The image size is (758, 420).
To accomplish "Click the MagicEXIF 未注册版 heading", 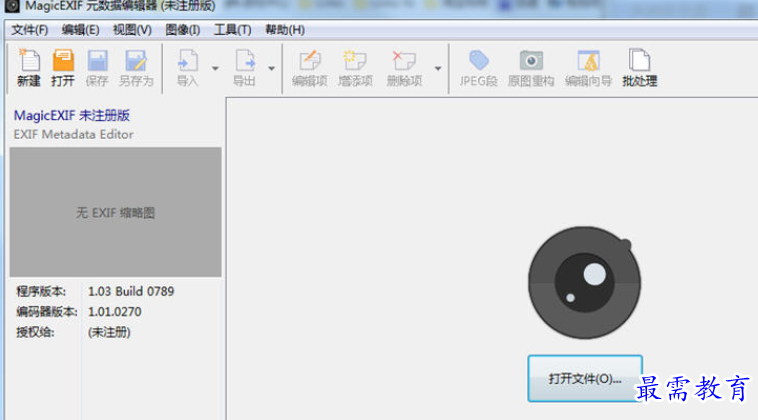I will (72, 116).
